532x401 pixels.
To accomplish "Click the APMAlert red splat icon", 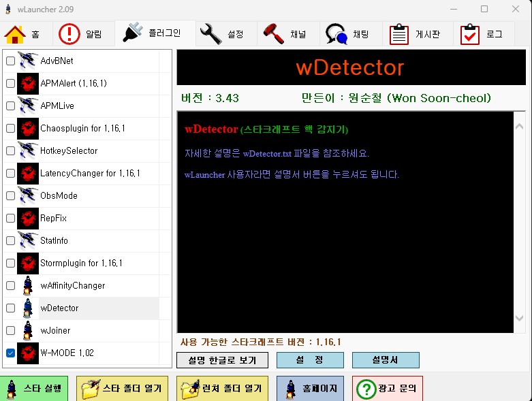I will (28, 83).
